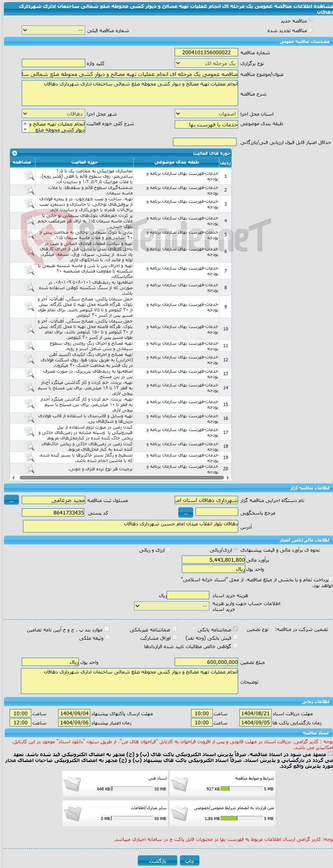Select the ارزی/ریالی radio option

(x=236, y=550)
